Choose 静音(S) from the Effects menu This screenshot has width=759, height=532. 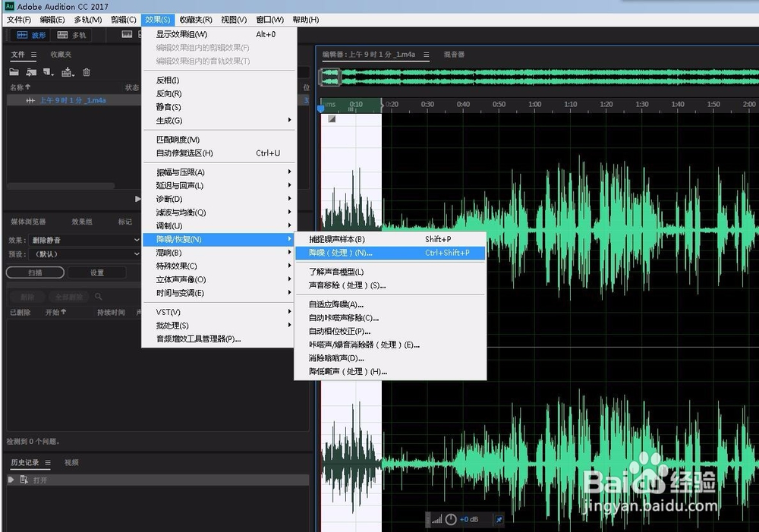tap(219, 107)
